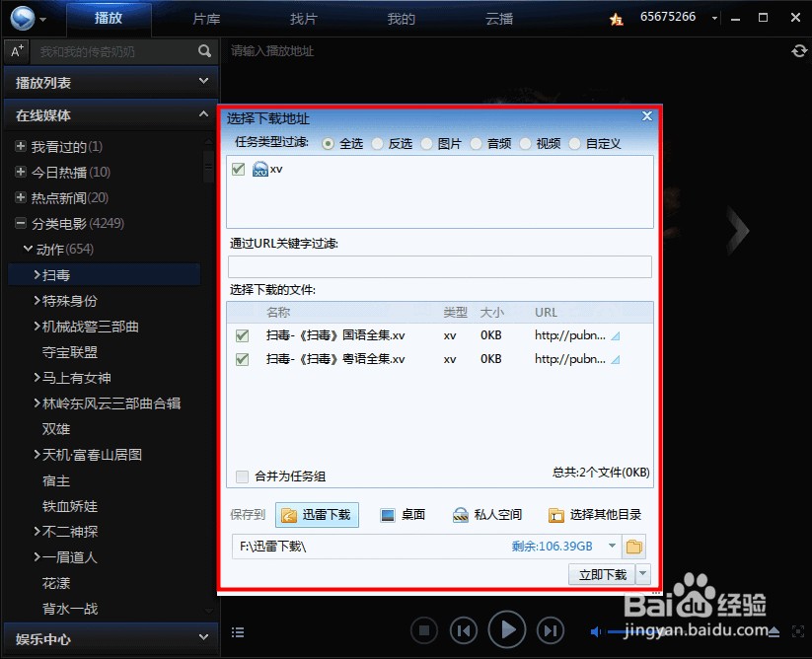Uncheck the xv file type checkbox
The height and width of the screenshot is (659, 812).
point(238,169)
